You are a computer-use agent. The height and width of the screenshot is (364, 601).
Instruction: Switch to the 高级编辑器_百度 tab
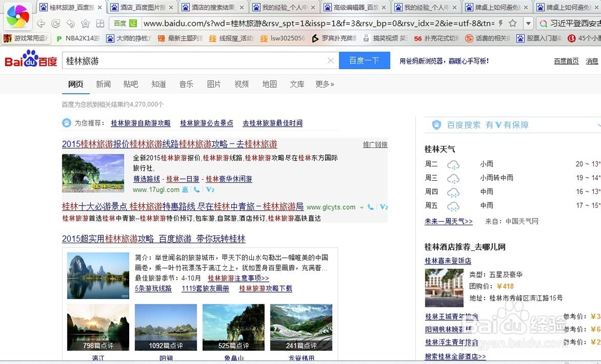[355, 7]
